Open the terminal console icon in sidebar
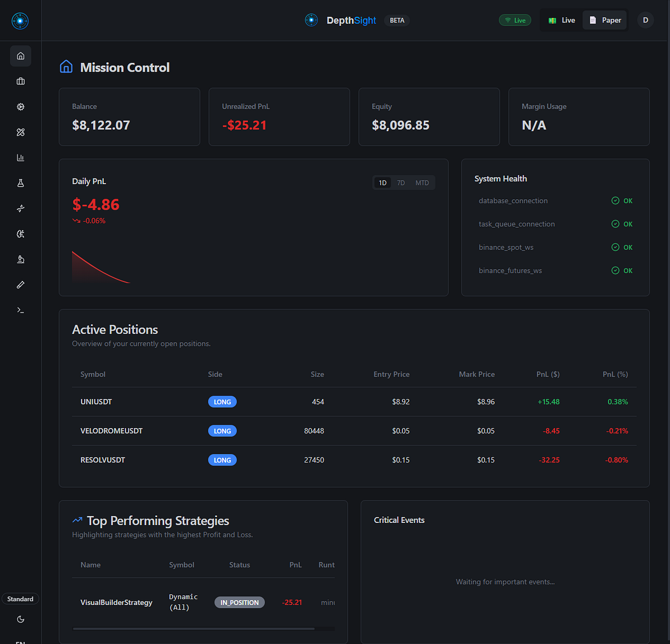 [x=20, y=310]
